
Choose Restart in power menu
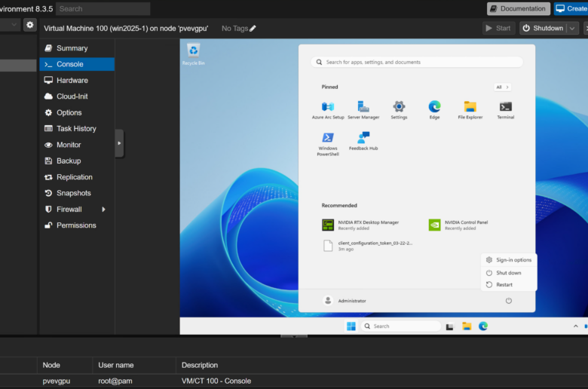(x=509, y=285)
